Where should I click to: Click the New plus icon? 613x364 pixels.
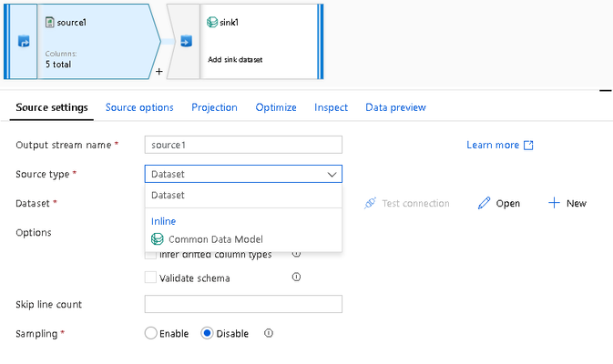click(554, 203)
